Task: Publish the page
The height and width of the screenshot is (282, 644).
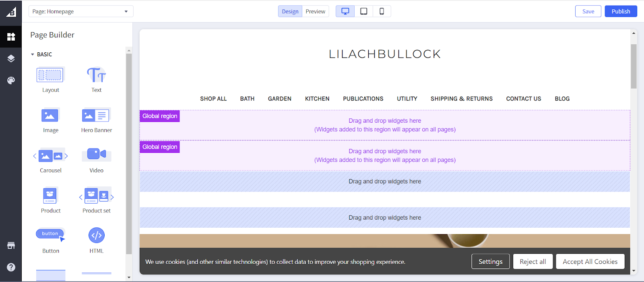Action: [x=621, y=11]
